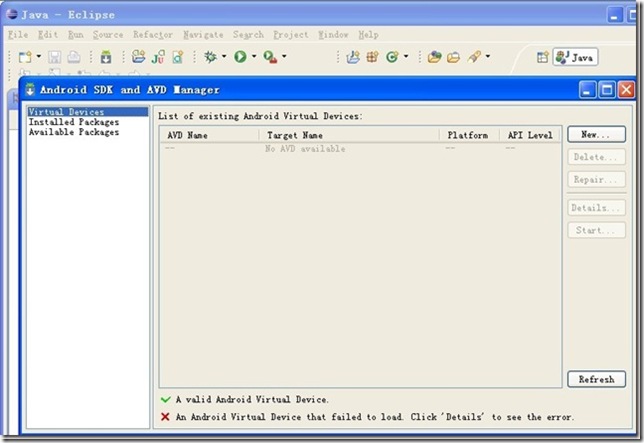Click the Start... button

click(596, 230)
